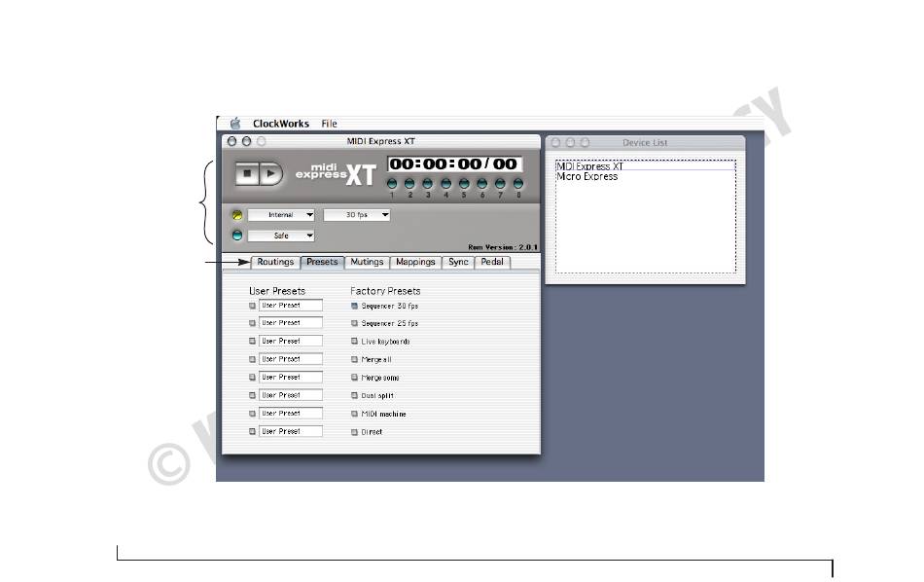Screen dimensions: 924x582
Task: Click the User Presets heading
Action: coord(277,291)
